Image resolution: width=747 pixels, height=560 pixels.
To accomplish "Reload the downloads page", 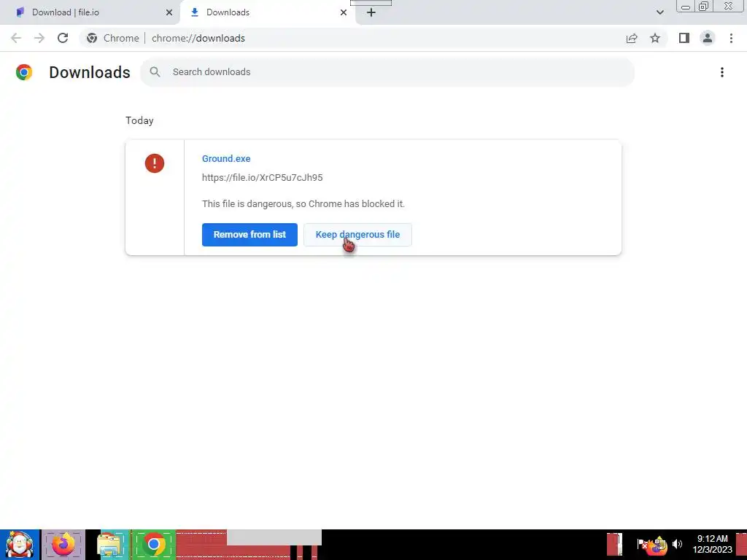I will (x=63, y=38).
